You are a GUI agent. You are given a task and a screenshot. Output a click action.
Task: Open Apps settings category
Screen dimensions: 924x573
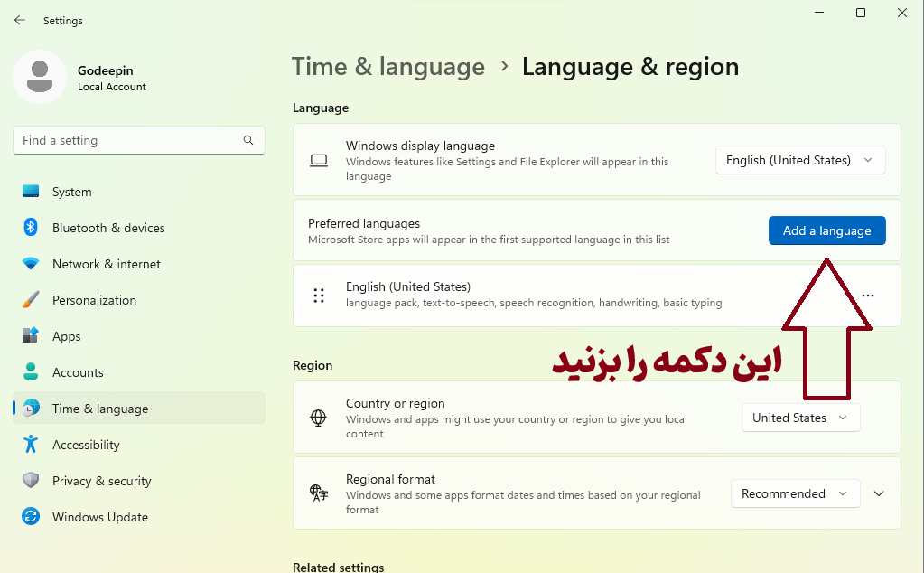point(139,336)
